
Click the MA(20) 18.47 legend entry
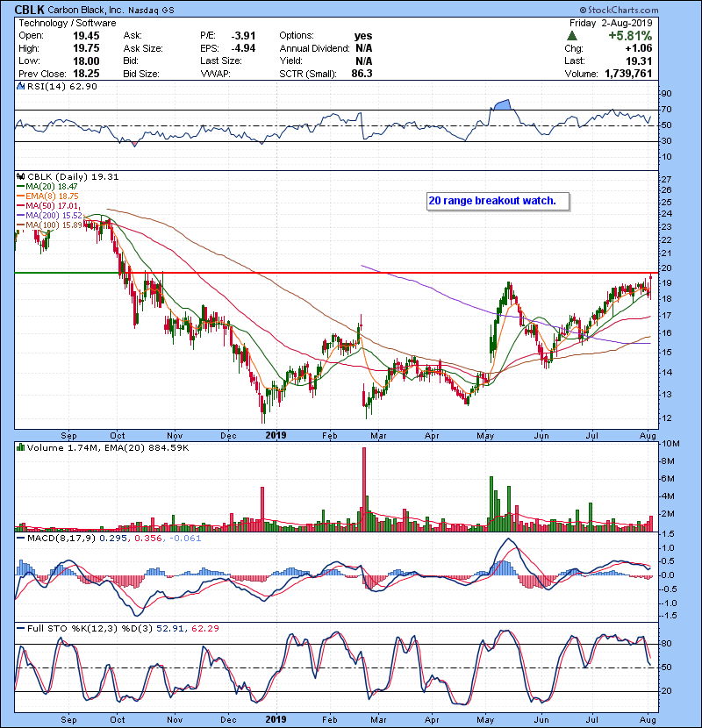click(x=47, y=186)
